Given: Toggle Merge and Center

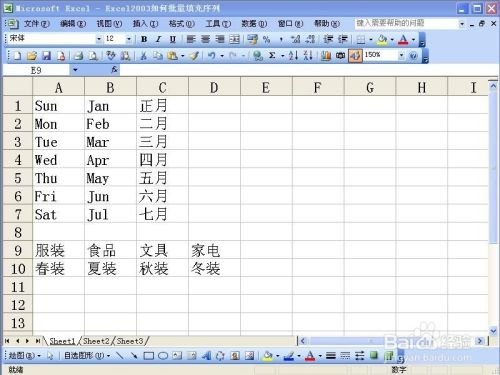Looking at the screenshot, I should (x=234, y=39).
